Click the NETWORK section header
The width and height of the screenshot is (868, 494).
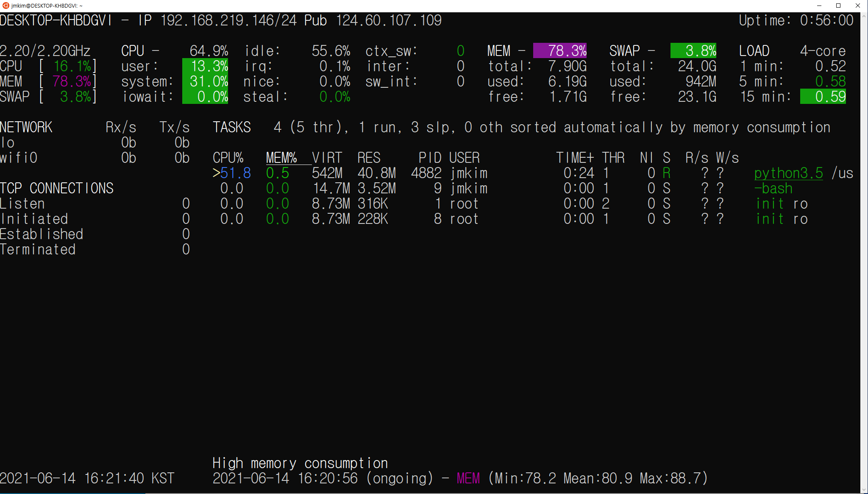[26, 127]
